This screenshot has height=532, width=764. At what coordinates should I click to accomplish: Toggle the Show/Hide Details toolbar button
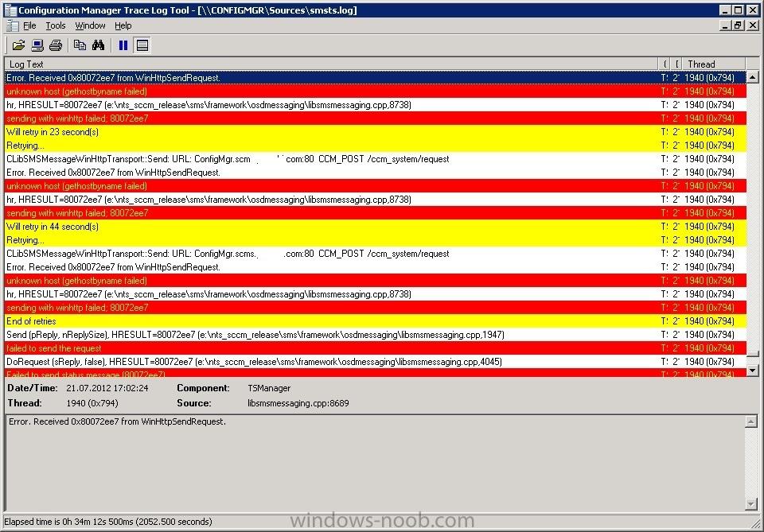click(142, 45)
